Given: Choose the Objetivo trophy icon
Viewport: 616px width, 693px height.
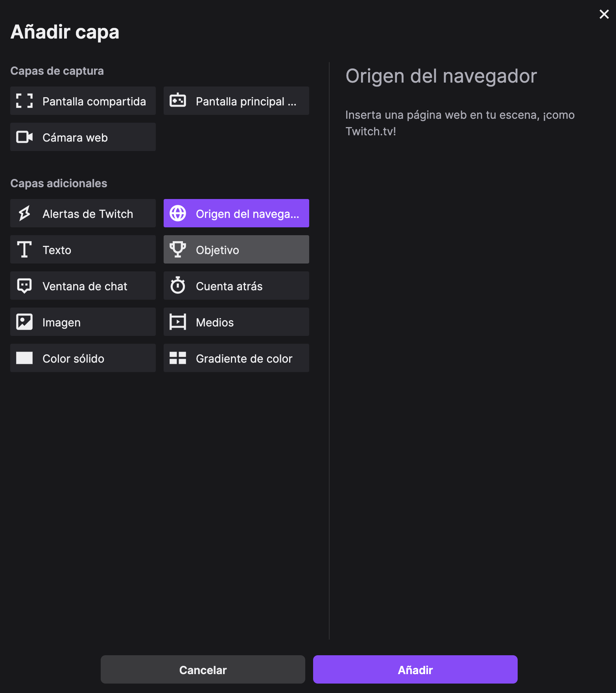Looking at the screenshot, I should point(178,249).
